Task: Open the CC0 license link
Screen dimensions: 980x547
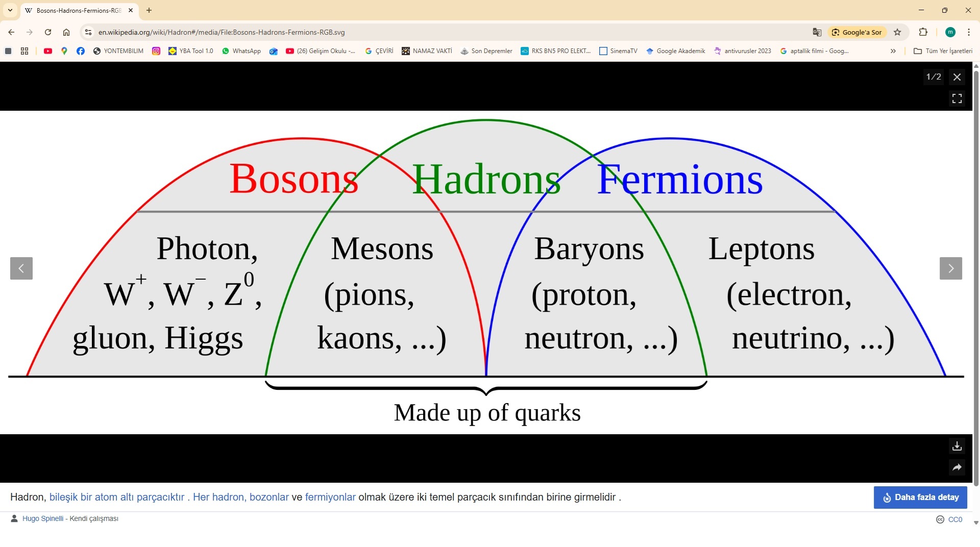Action: (x=954, y=519)
